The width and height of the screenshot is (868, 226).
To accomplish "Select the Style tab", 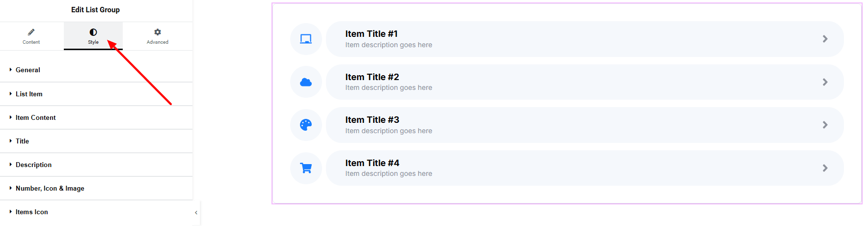I will point(93,36).
